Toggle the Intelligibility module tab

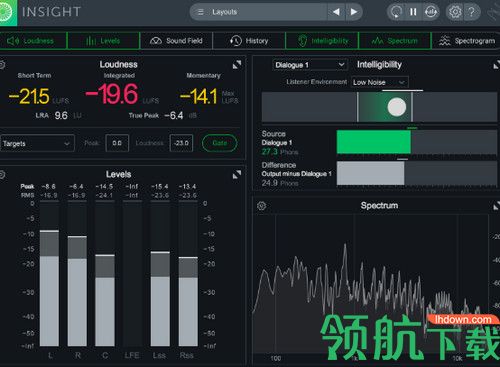[x=322, y=41]
